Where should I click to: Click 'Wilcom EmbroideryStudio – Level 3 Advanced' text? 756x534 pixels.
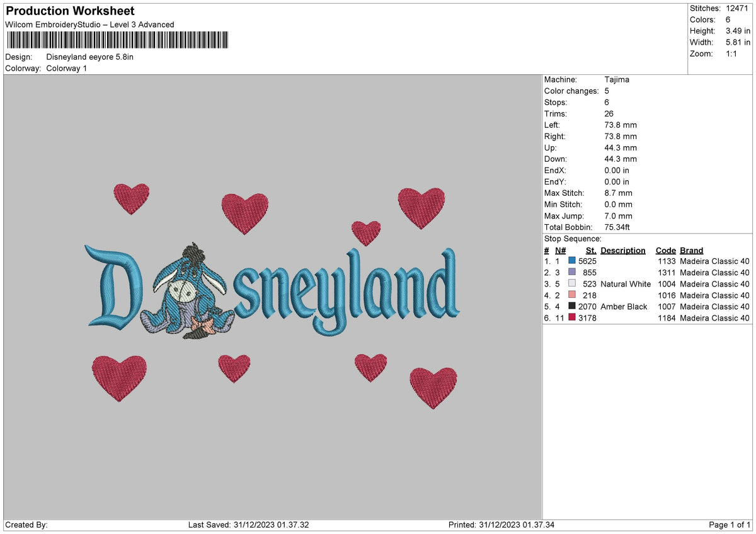coord(89,25)
